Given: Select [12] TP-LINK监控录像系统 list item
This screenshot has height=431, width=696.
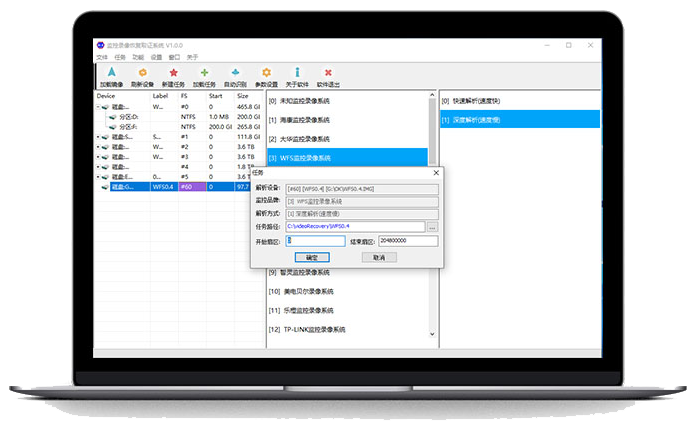Looking at the screenshot, I should (313, 329).
